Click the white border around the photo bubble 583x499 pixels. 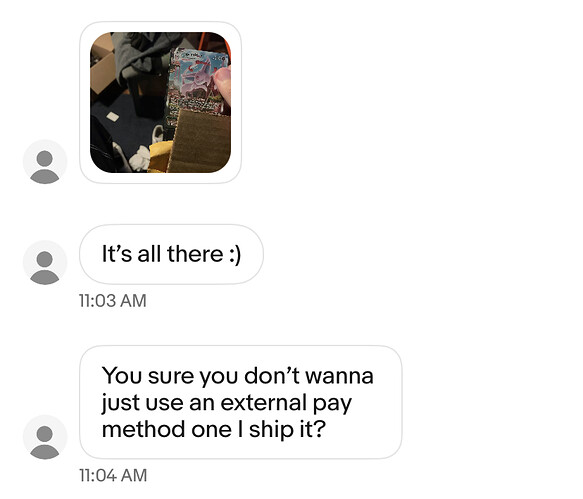point(160,27)
